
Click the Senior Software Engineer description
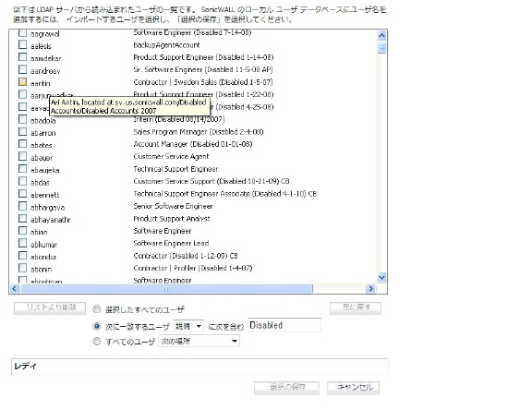[173, 206]
